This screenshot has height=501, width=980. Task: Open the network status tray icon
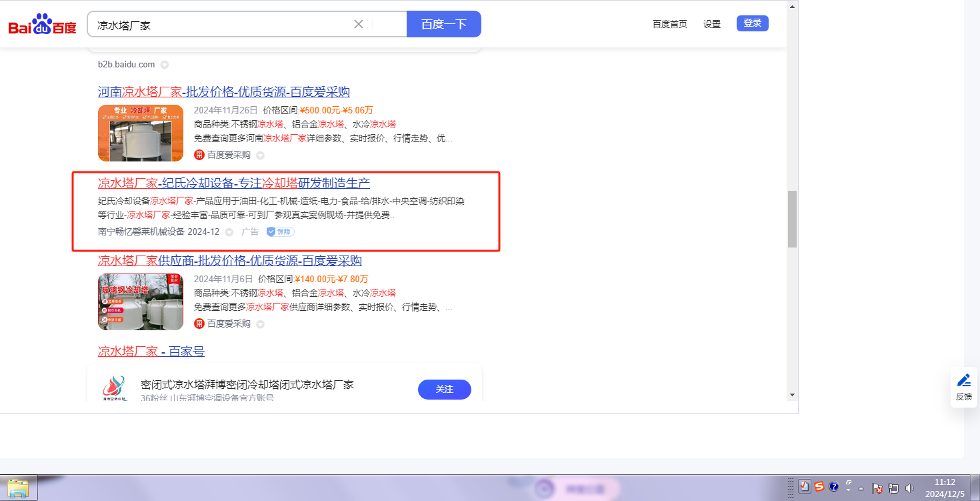[893, 488]
